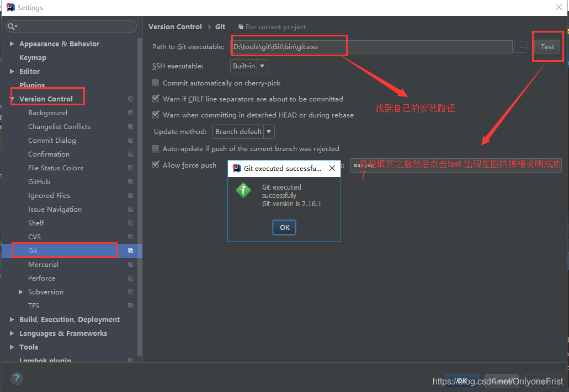Click the project-level icon beside CVS
Image resolution: width=569 pixels, height=392 pixels.
point(131,237)
